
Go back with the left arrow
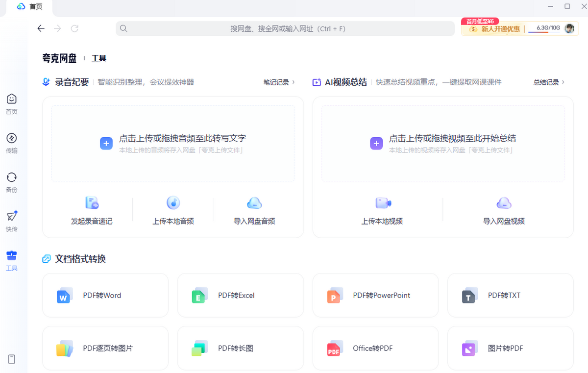coord(41,28)
